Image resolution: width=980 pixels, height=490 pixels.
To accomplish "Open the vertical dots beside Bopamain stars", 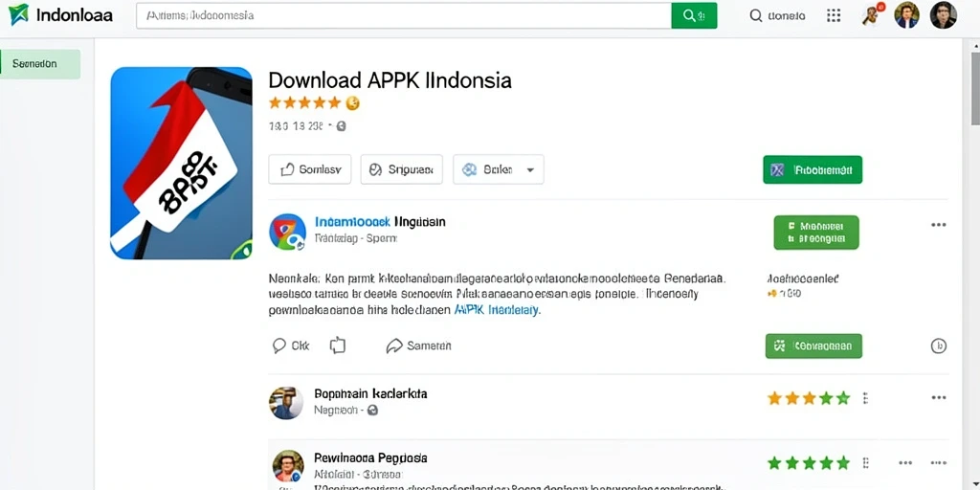I will 865,397.
